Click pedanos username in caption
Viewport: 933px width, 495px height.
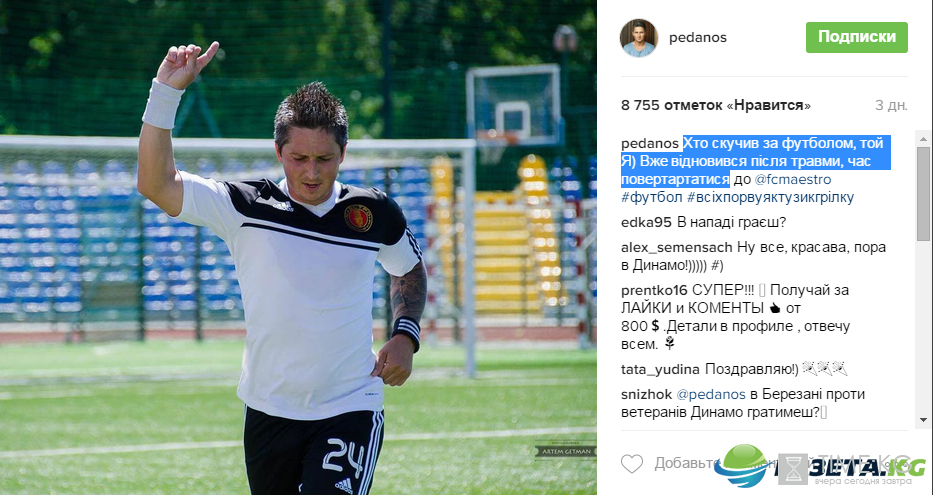[650, 143]
